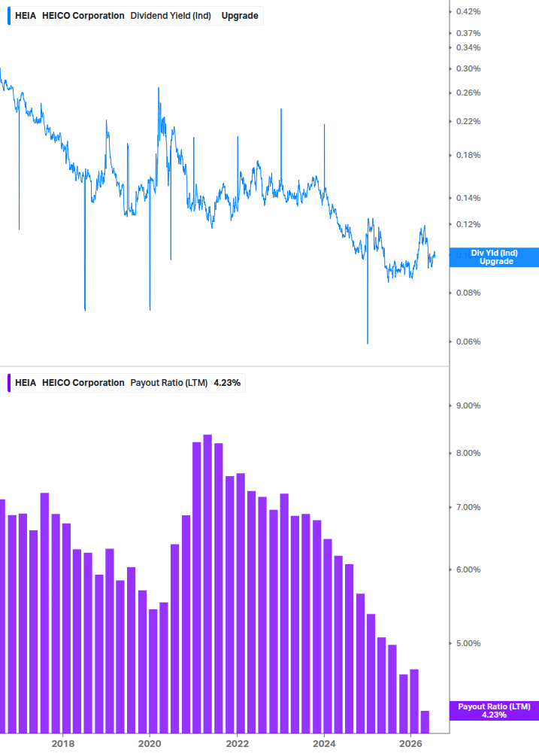Click the Payout Ratio (LTM) metric label
The height and width of the screenshot is (756, 539).
click(168, 383)
